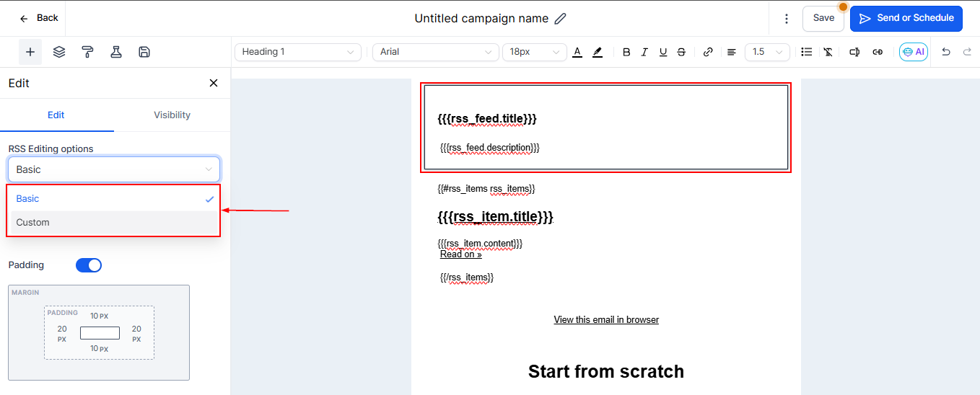Image resolution: width=980 pixels, height=395 pixels.
Task: Click View this email in browser link
Action: point(606,319)
